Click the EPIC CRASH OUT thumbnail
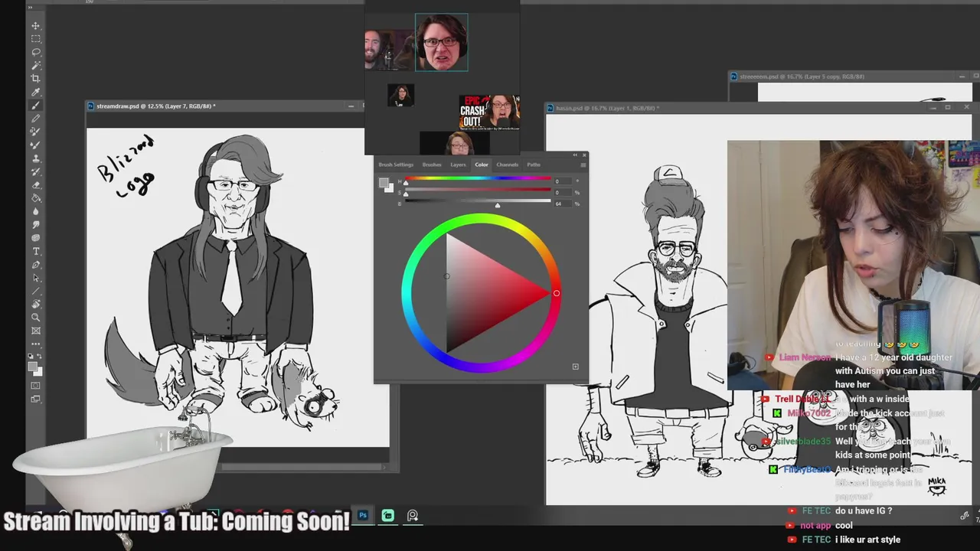Image resolution: width=980 pixels, height=551 pixels. click(x=490, y=112)
